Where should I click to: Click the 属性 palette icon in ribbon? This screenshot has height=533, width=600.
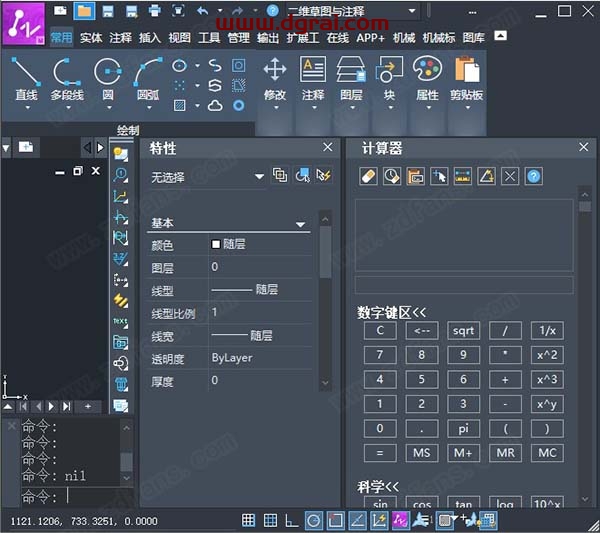[x=427, y=78]
